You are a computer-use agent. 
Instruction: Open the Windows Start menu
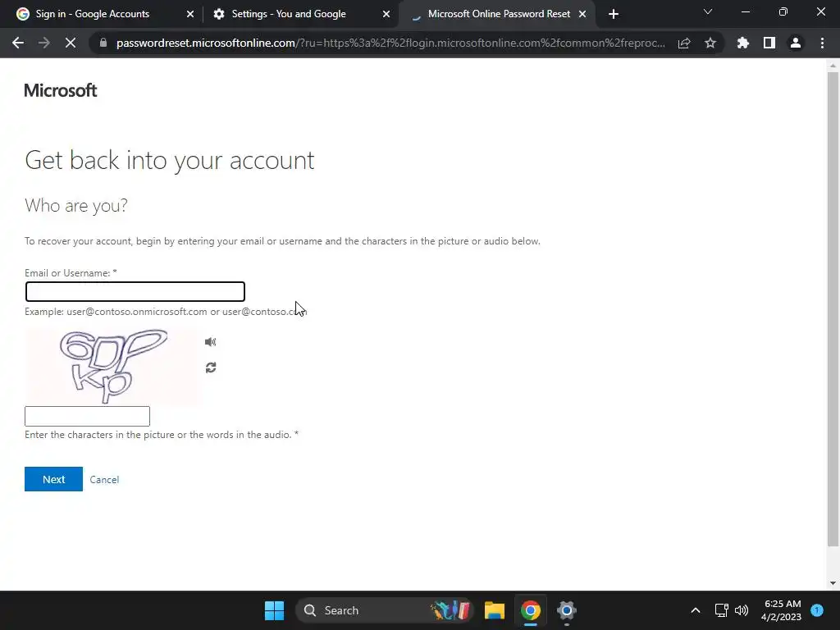274,610
